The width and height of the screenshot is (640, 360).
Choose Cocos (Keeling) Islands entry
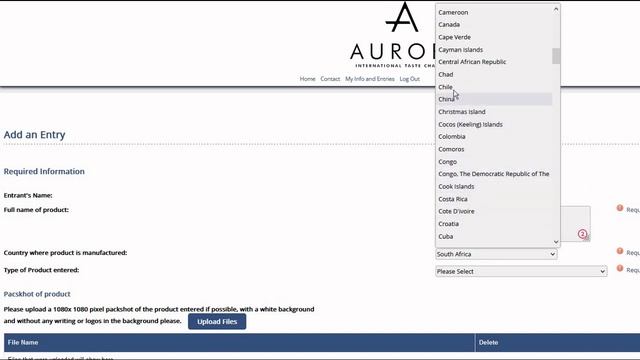point(494,124)
